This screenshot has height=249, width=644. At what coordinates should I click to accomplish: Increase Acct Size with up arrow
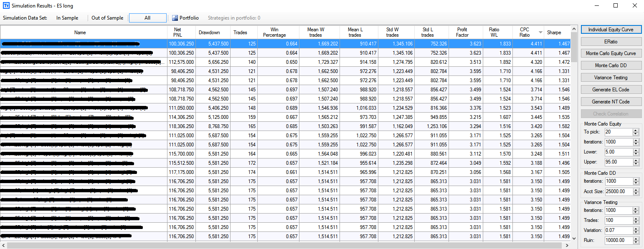point(636,189)
